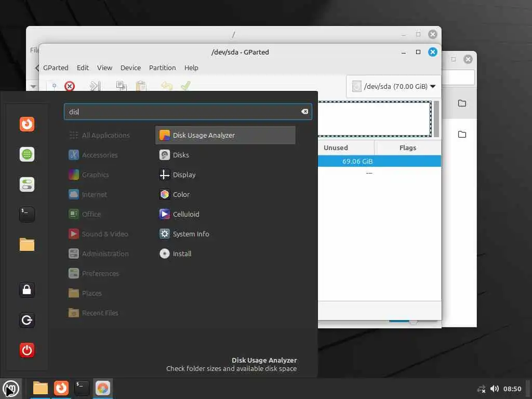
Task: Launch the Install application result
Action: coord(225,254)
